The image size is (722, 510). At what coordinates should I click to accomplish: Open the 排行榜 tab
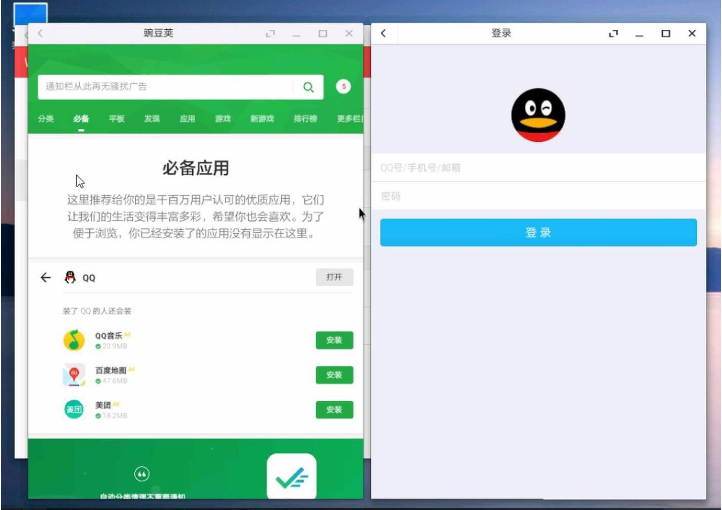coord(305,119)
